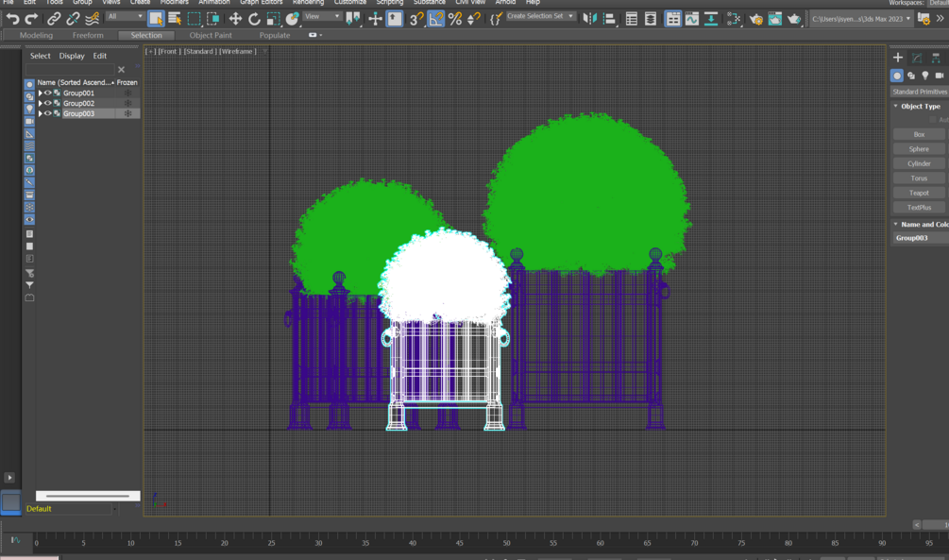Click the Select and Manipulate icon
The image size is (949, 560).
tap(375, 19)
